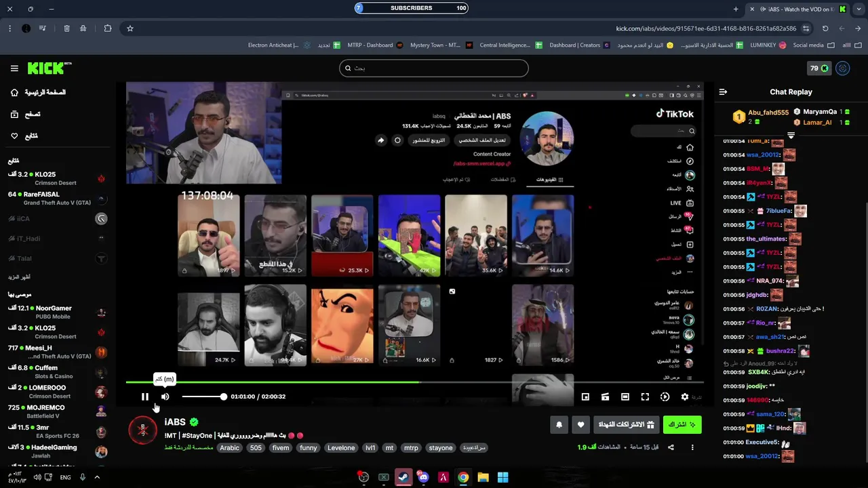This screenshot has width=868, height=488.
Task: Select the funny tag
Action: pyautogui.click(x=309, y=448)
